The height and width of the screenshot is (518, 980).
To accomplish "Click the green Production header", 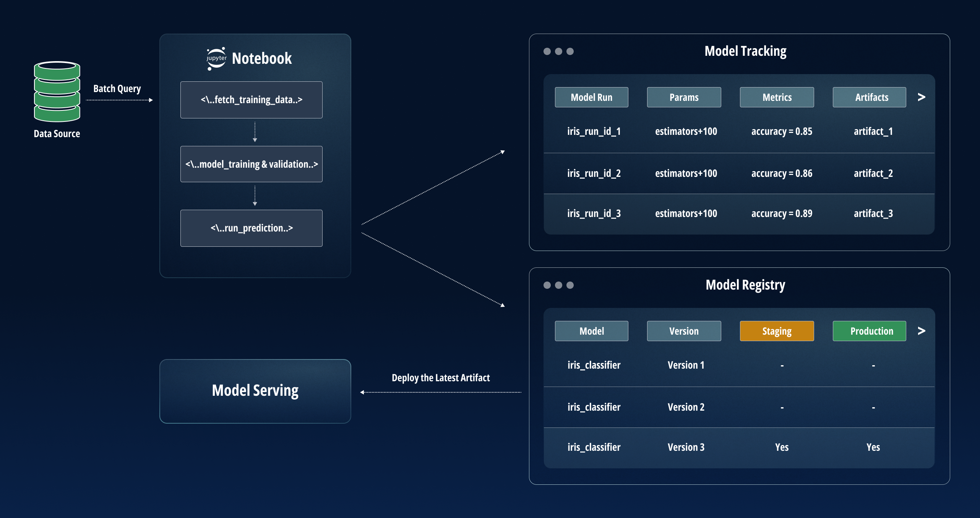I will click(869, 331).
